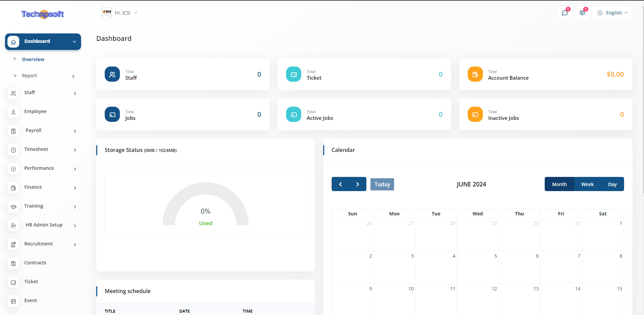Expand the Payroll sidebar submenu
Viewport: 644px width, 315px height.
(75, 131)
